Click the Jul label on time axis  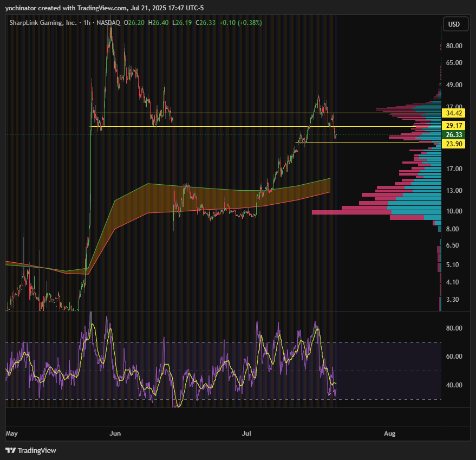(246, 433)
